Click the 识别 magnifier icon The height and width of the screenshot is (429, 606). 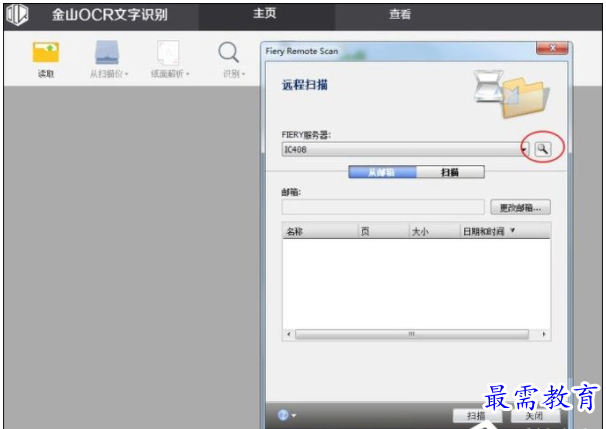pyautogui.click(x=228, y=52)
